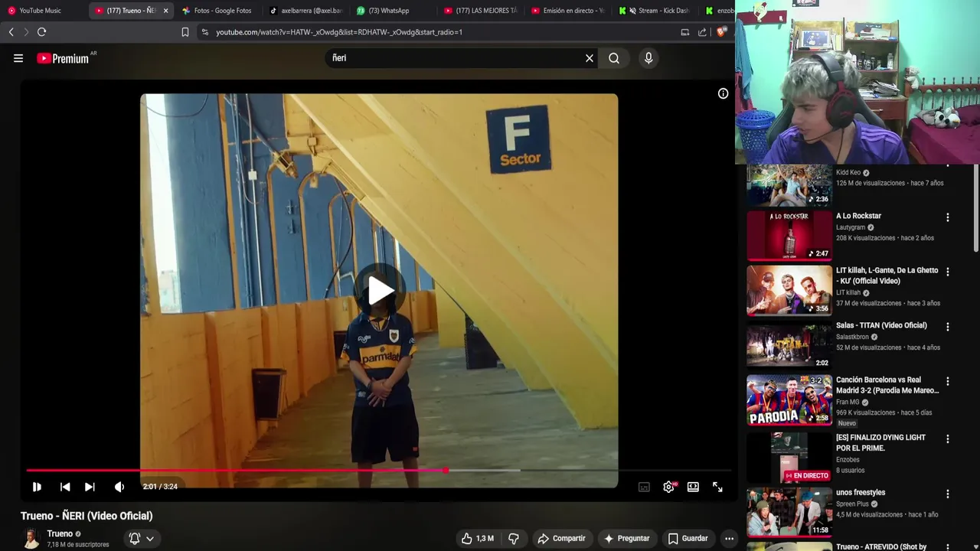Viewport: 980px width, 551px height.
Task: Open the Trueno channel avatar
Action: [x=31, y=538]
